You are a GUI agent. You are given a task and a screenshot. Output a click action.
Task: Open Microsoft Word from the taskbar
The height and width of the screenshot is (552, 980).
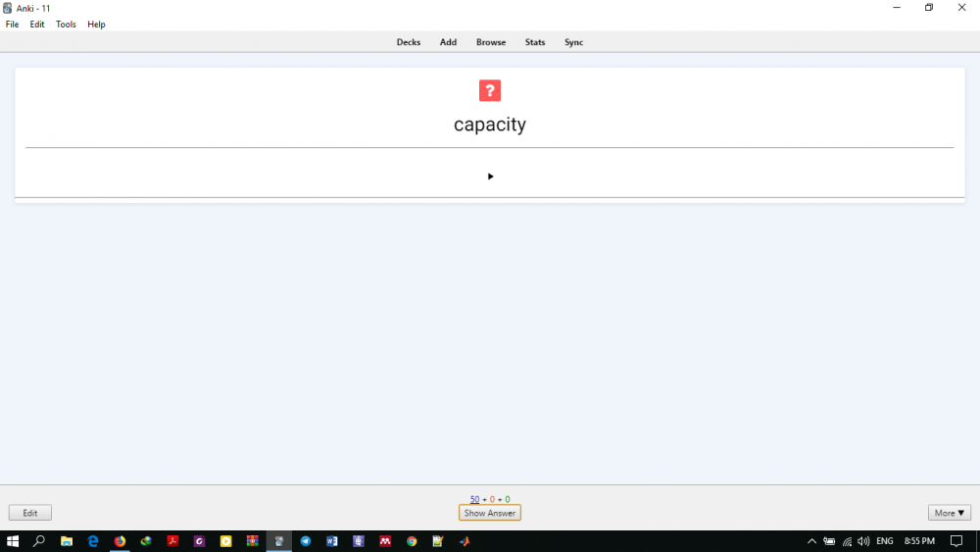332,541
